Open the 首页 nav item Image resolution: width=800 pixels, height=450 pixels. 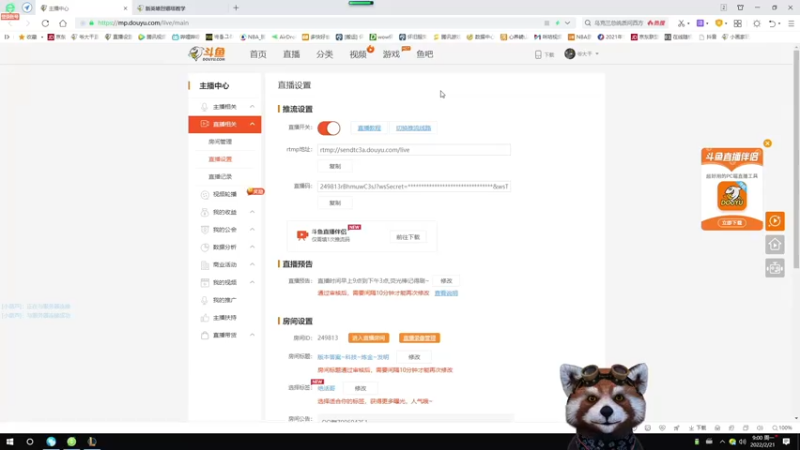point(258,54)
